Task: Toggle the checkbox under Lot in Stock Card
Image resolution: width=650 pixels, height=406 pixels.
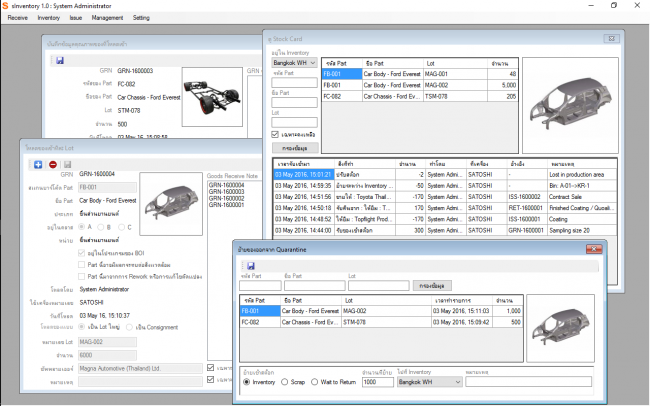Action: (x=276, y=133)
